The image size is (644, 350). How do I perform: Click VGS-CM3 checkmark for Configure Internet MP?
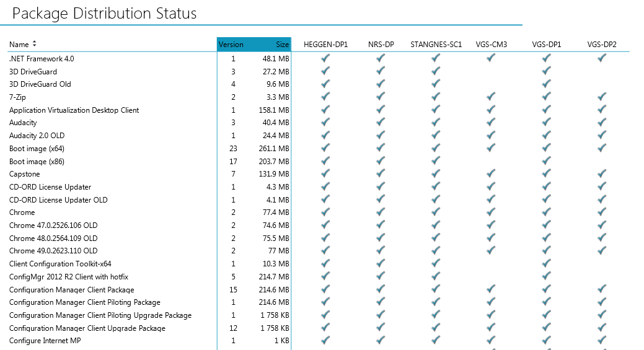491,340
